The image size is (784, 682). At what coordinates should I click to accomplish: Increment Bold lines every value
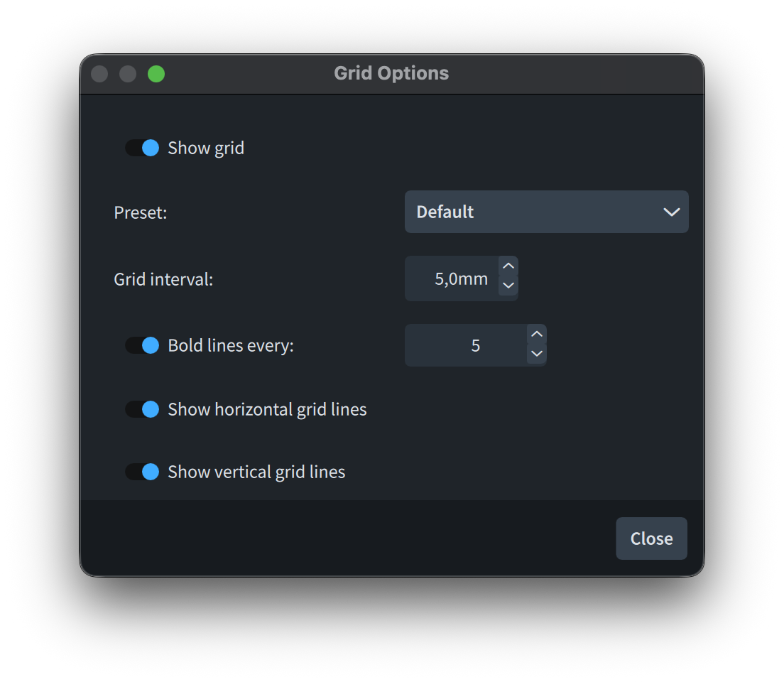537,335
